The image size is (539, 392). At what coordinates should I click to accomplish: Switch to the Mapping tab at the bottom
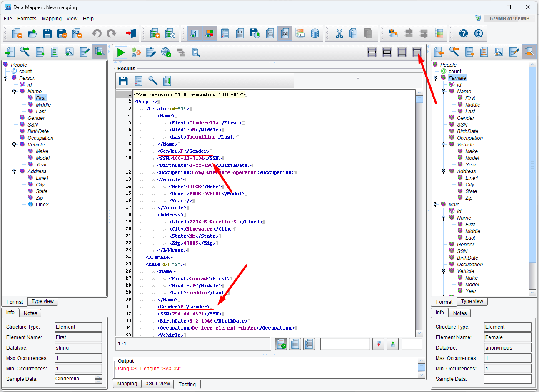(127, 384)
